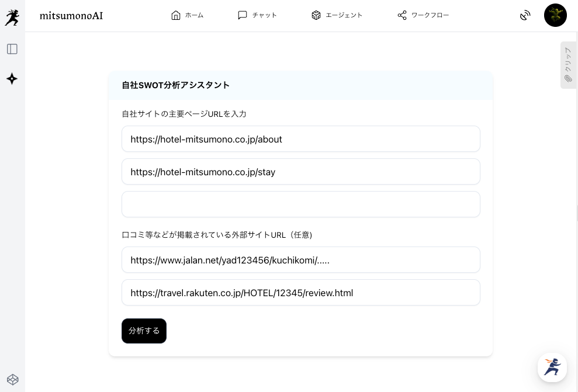Click the travel.rakuten.co.jp review URL field
Viewport: 578px width, 392px height.
(x=300, y=293)
